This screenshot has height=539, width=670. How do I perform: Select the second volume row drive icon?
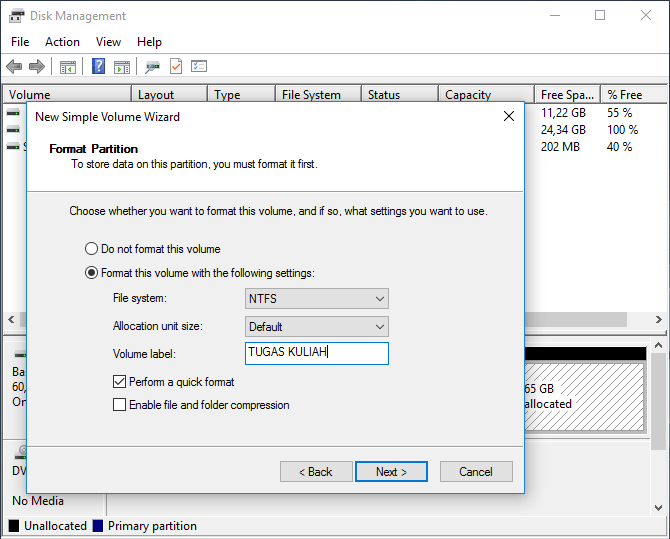[x=13, y=130]
